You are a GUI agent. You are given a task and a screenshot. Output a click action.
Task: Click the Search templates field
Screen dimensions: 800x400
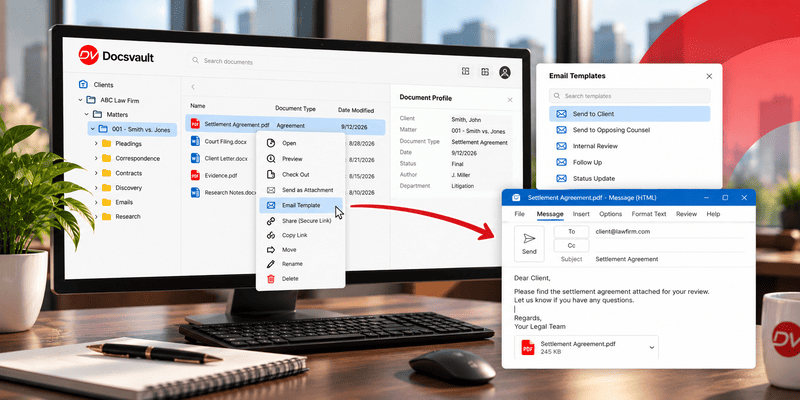(630, 96)
